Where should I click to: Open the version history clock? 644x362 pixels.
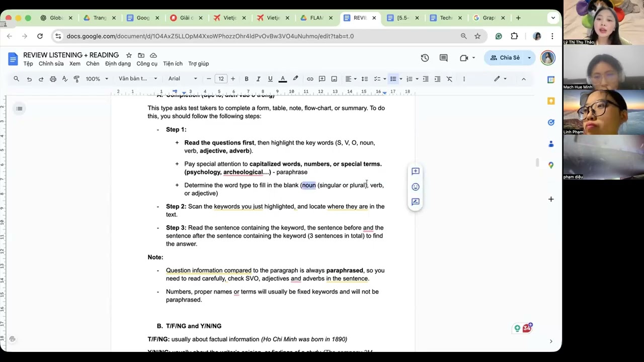point(425,58)
